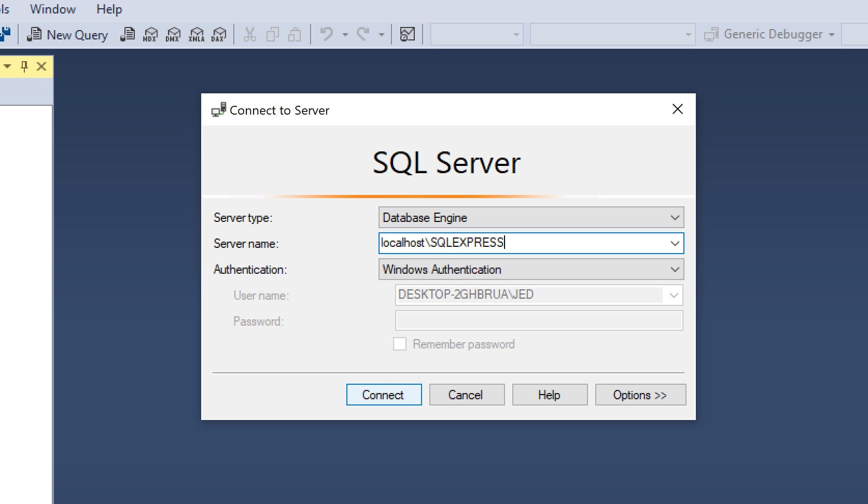Open the Server type dropdown
868x504 pixels.
pyautogui.click(x=675, y=217)
